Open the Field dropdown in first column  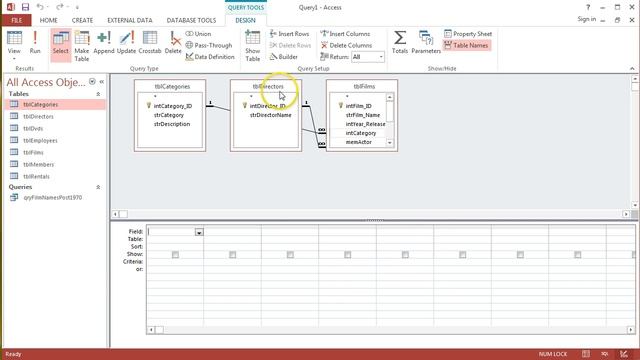tap(199, 232)
